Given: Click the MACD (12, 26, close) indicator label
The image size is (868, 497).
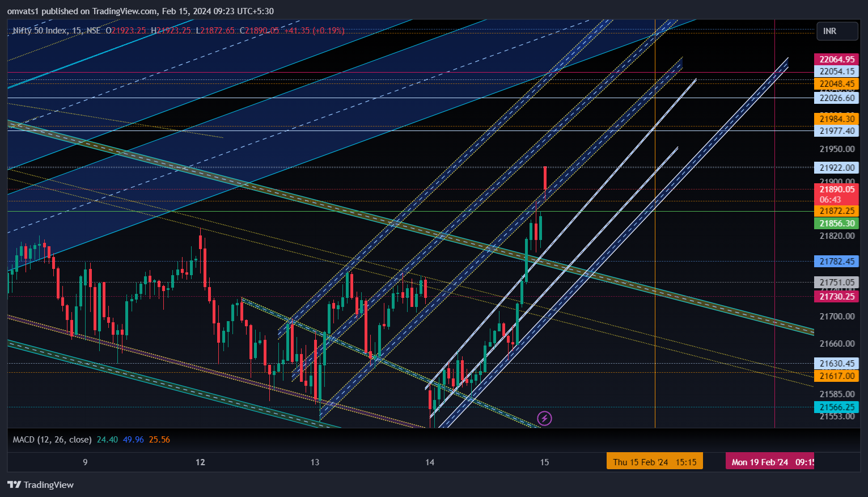Looking at the screenshot, I should 52,440.
